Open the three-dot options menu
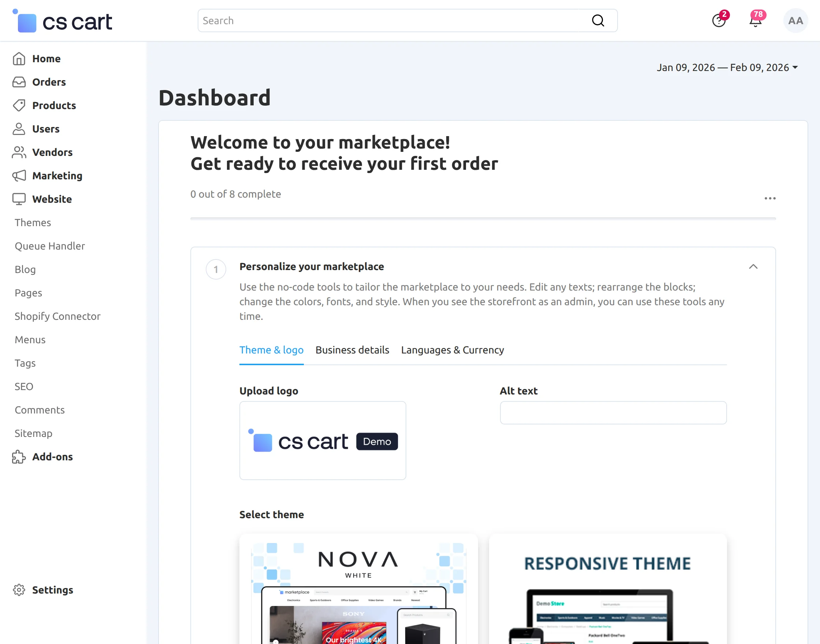Image resolution: width=820 pixels, height=644 pixels. pyautogui.click(x=770, y=198)
